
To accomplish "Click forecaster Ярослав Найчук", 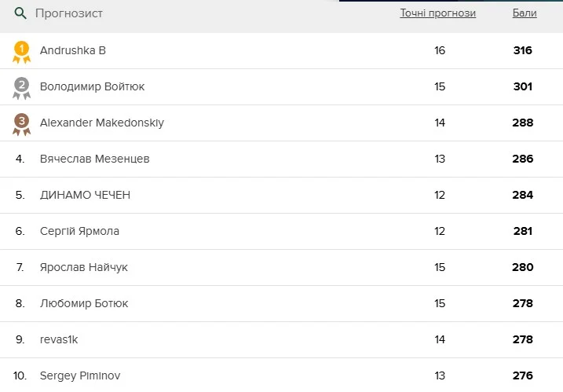I will coord(83,267).
